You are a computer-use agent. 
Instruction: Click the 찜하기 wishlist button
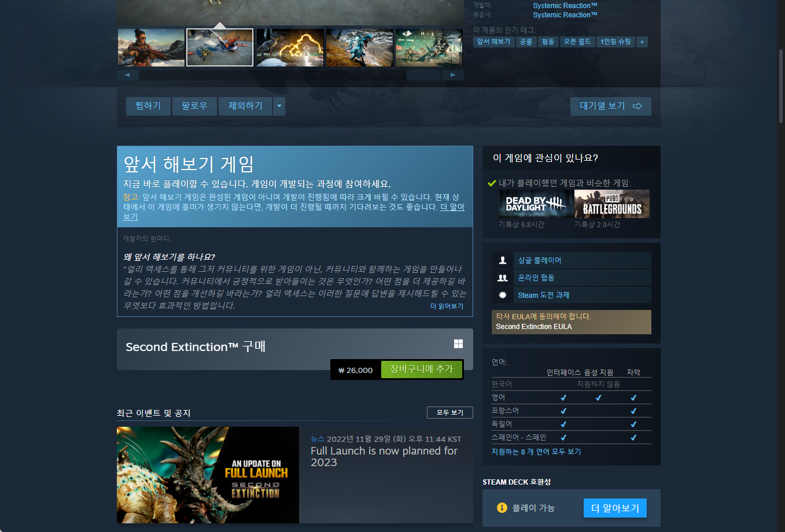[148, 106]
